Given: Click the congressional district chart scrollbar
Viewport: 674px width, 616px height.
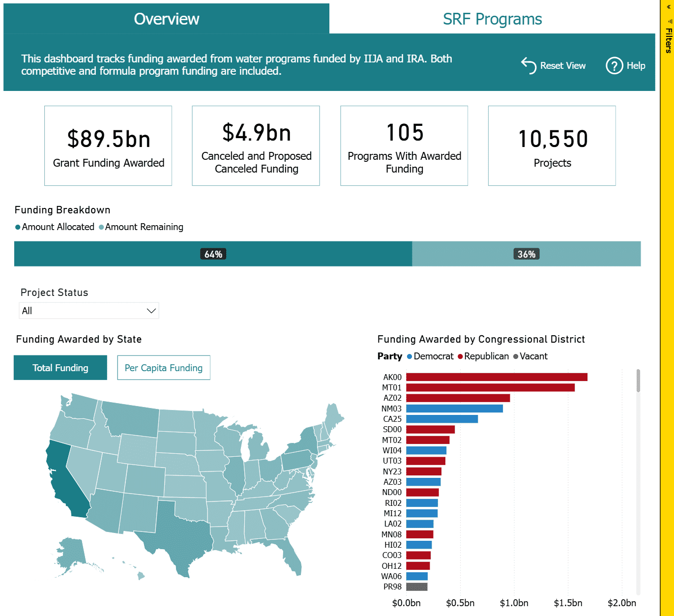Looking at the screenshot, I should point(638,381).
